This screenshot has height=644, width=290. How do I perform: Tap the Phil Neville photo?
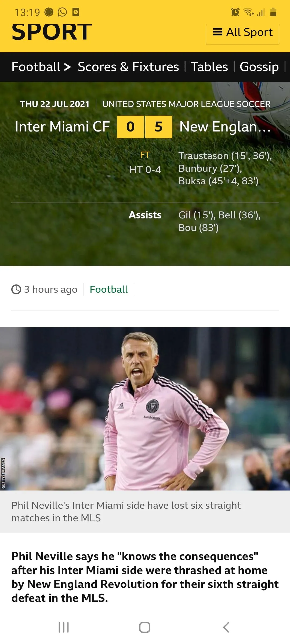point(145,409)
